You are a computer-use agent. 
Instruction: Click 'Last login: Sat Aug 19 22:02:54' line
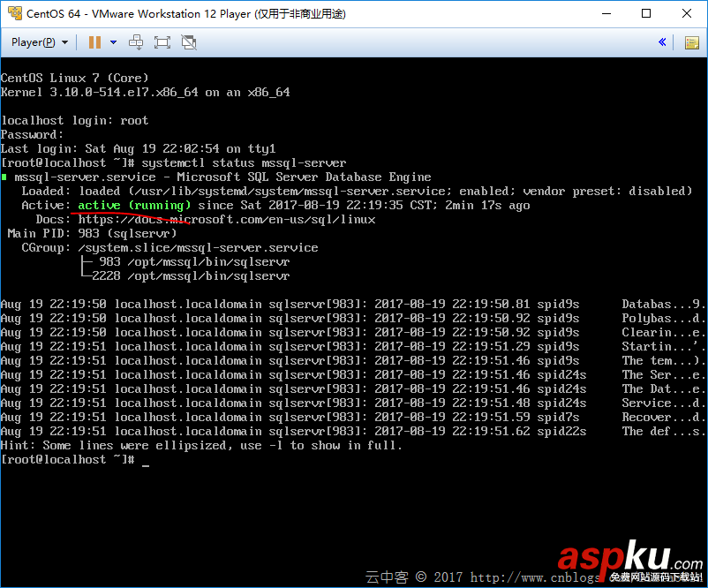tap(139, 149)
